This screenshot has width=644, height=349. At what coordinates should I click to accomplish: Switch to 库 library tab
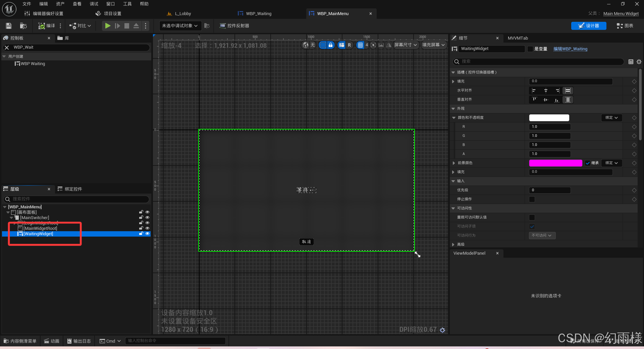pos(63,38)
